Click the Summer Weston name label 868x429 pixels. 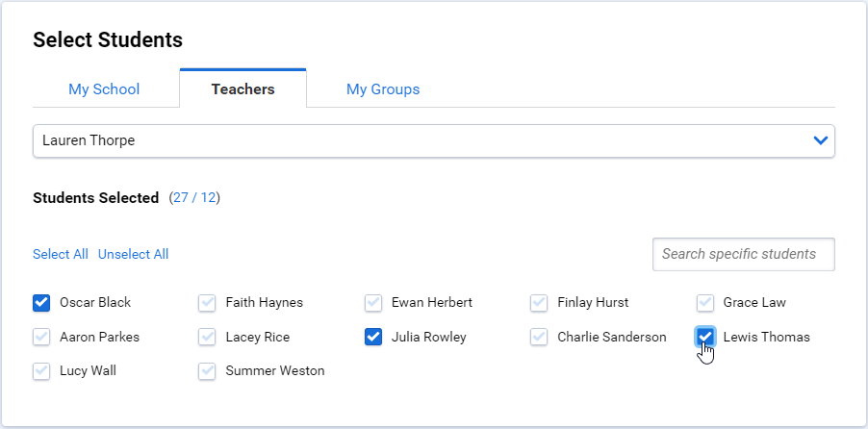tap(275, 371)
